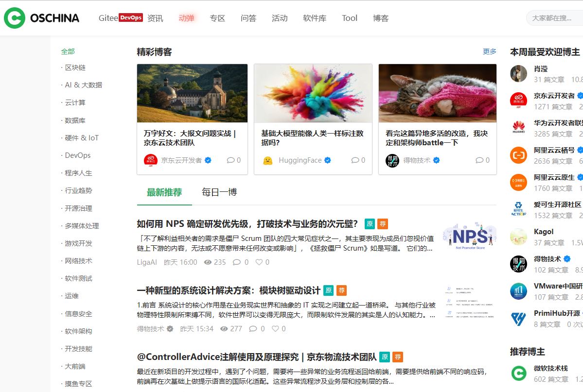
Task: Open the 活动 navigation item
Action: point(280,18)
